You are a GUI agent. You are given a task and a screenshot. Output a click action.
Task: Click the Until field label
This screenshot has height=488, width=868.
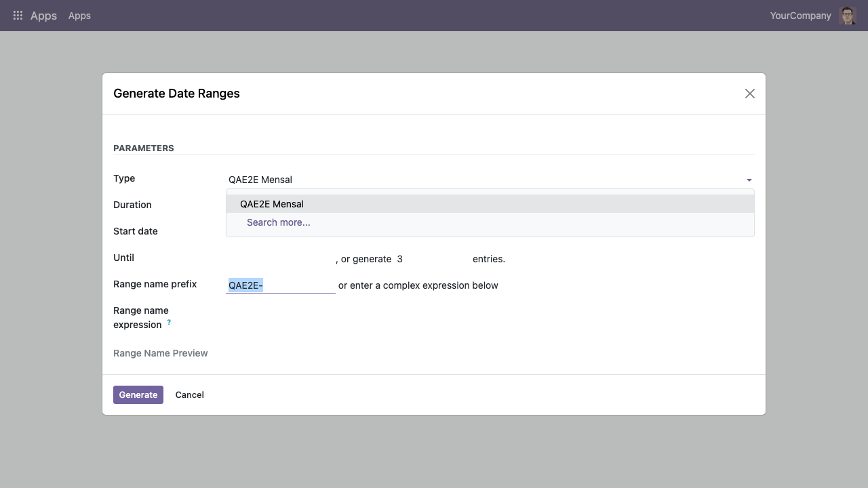click(124, 258)
